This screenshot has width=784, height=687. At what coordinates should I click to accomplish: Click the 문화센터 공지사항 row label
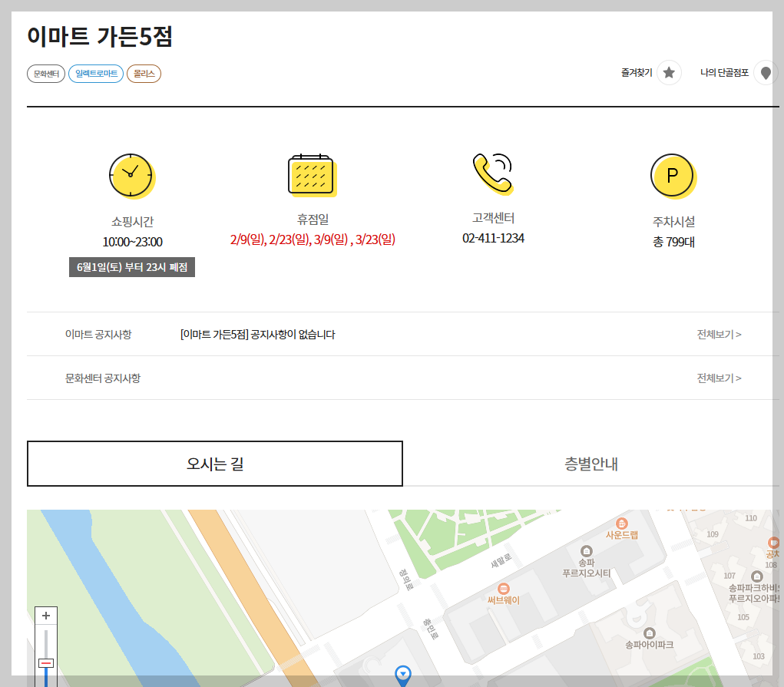point(103,378)
